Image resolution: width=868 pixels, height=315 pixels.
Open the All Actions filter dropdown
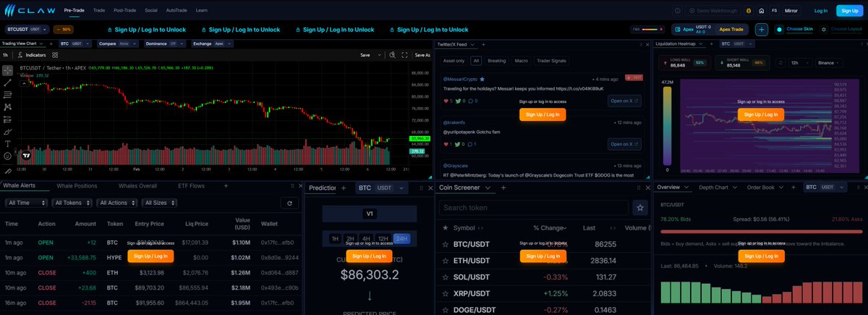118,203
